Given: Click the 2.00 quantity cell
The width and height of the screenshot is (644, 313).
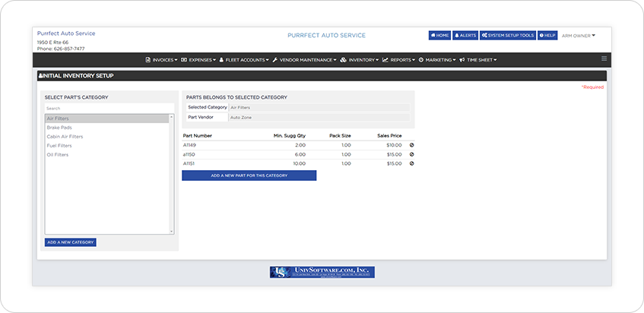Looking at the screenshot, I should (x=300, y=145).
